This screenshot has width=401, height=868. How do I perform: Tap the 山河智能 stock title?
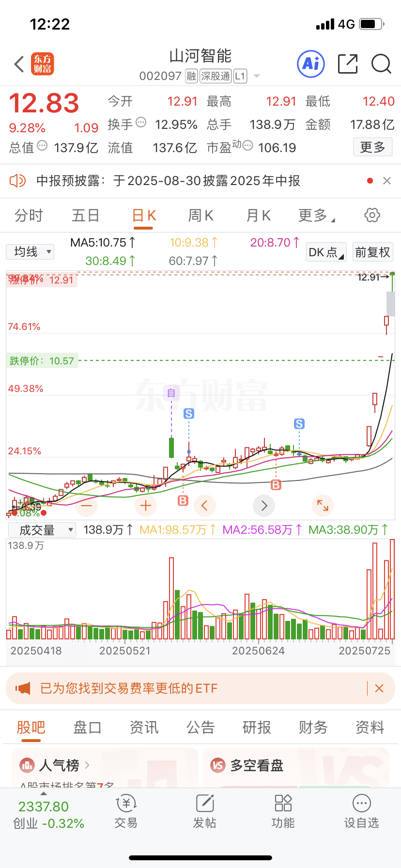pyautogui.click(x=200, y=56)
